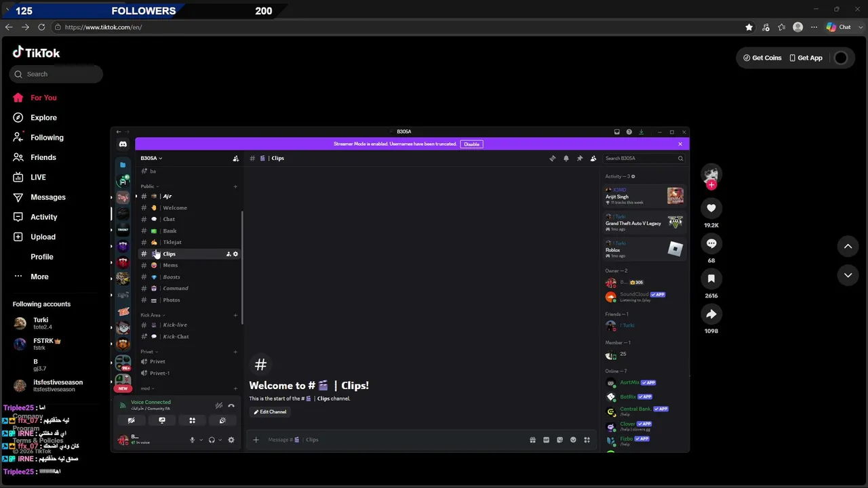
Task: Invite people to Clips channel icon
Action: pyautogui.click(x=229, y=254)
